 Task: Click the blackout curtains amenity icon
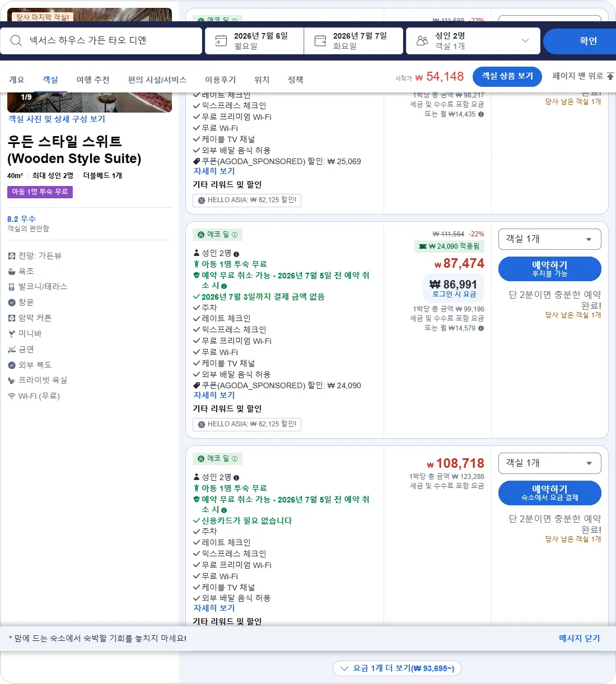(x=12, y=318)
